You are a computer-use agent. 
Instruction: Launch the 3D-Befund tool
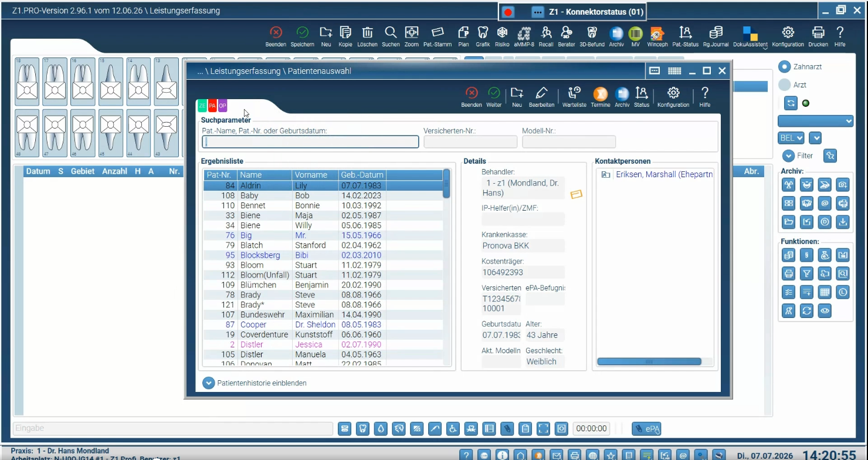592,36
